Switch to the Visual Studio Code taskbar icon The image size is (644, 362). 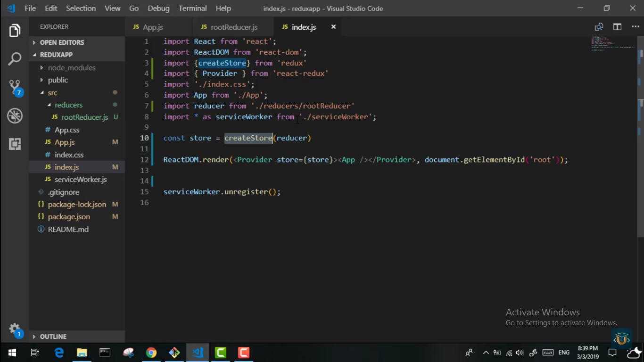(198, 353)
